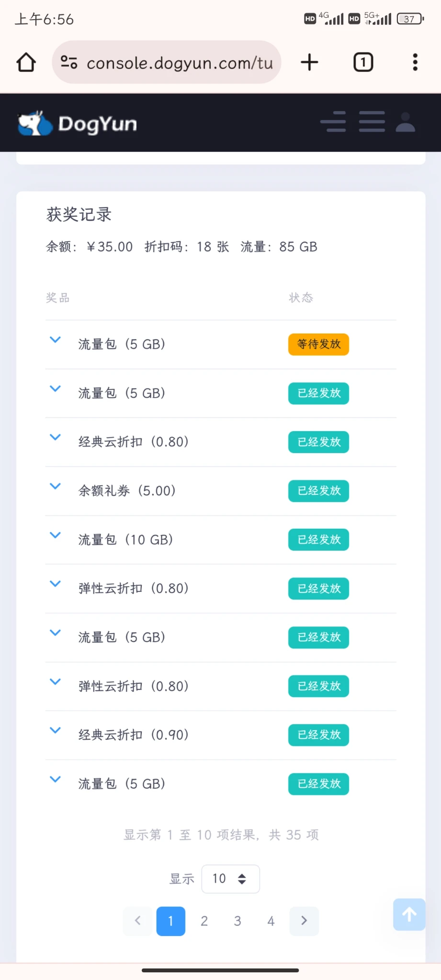Open the right-aligned lines menu icon
The height and width of the screenshot is (980, 441).
tap(333, 122)
